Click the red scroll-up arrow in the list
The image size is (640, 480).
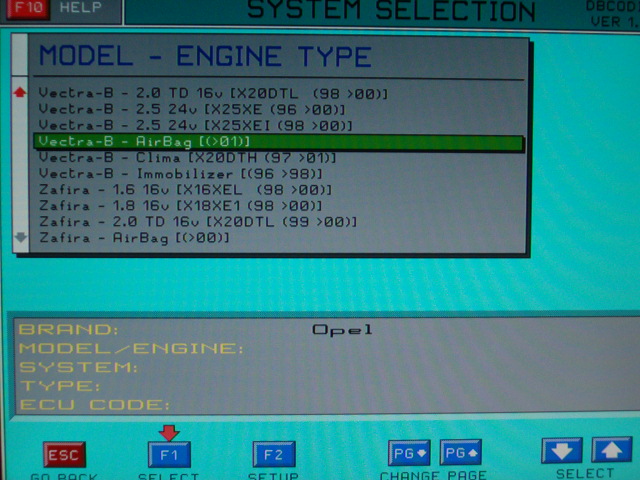pyautogui.click(x=20, y=92)
